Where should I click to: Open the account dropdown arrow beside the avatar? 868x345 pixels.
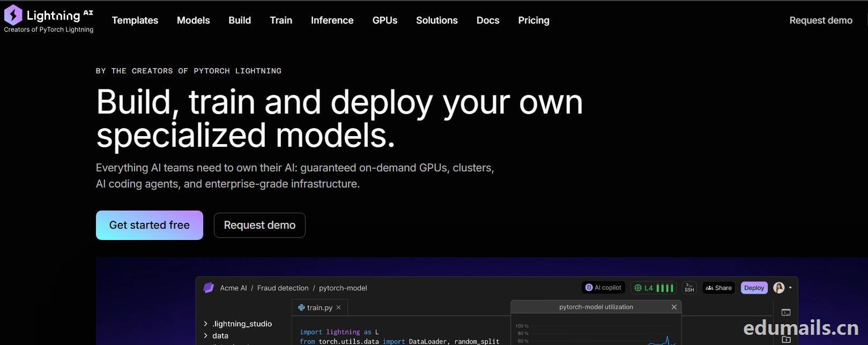click(790, 288)
